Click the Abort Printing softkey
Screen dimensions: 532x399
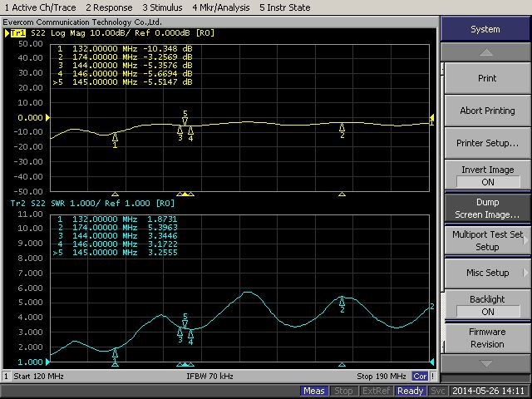487,111
